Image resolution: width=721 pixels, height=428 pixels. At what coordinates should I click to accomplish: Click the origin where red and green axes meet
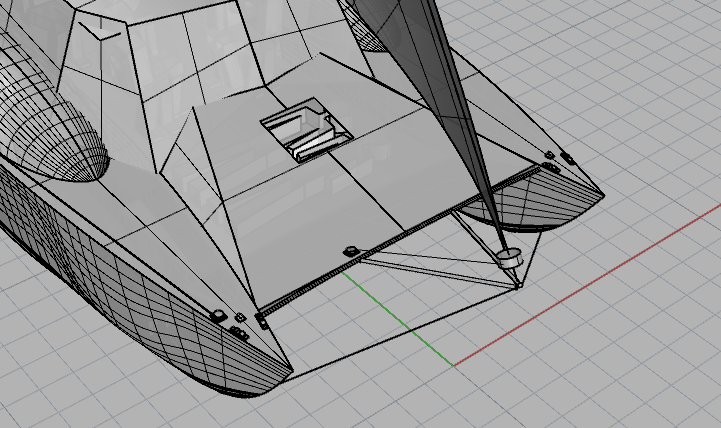[x=453, y=365]
